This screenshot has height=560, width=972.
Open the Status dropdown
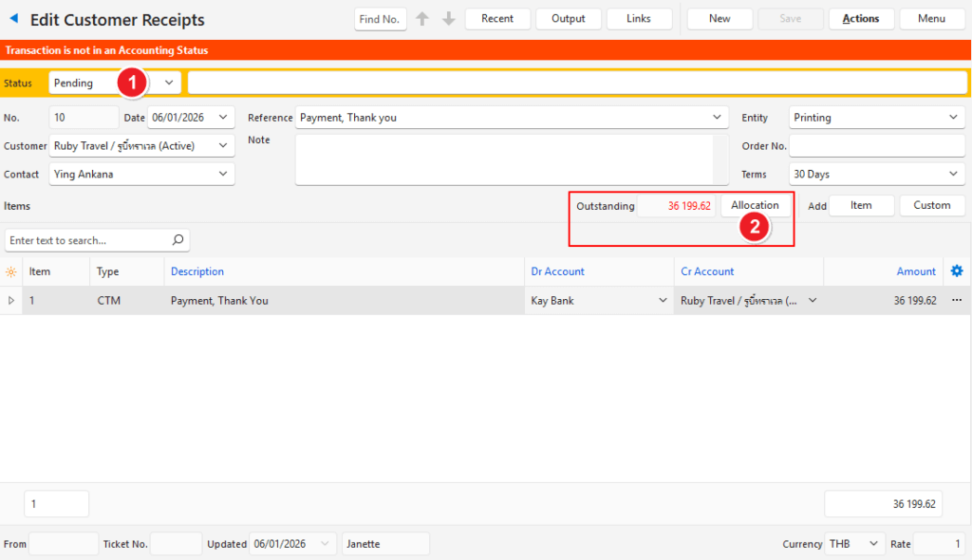click(169, 83)
